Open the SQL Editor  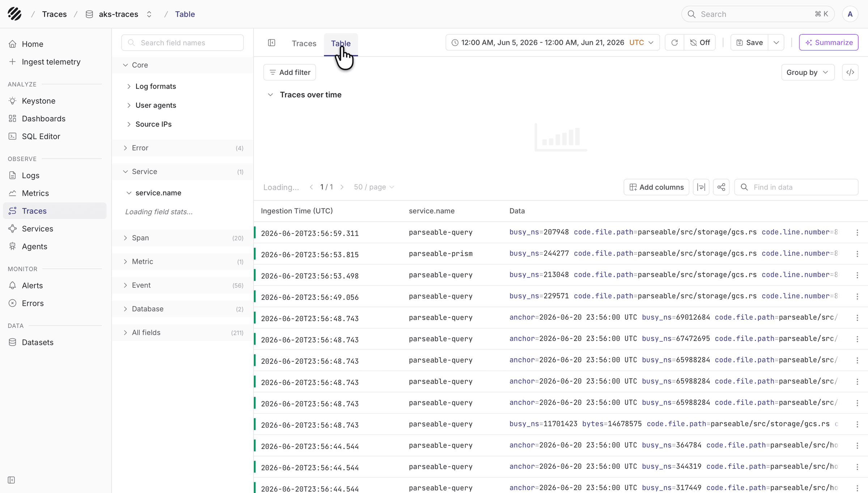tap(54, 136)
